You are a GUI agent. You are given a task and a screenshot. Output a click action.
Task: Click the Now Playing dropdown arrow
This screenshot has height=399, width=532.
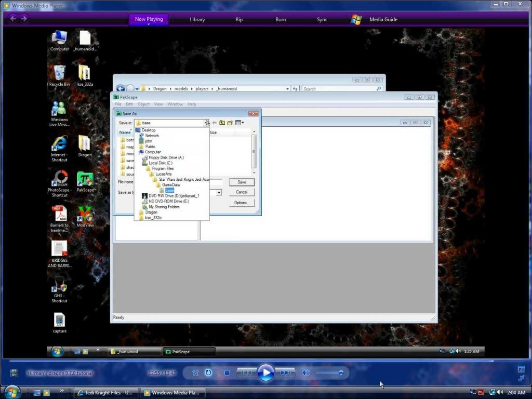(x=149, y=24)
